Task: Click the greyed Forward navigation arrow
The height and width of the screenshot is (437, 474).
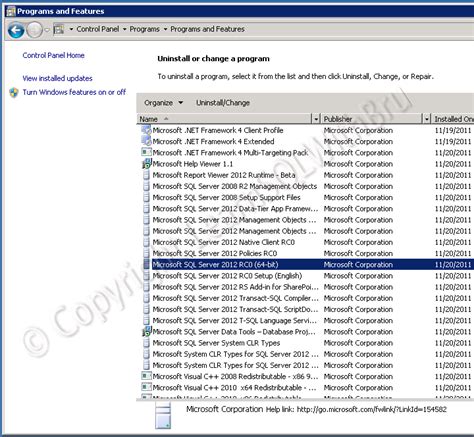Action: point(34,30)
